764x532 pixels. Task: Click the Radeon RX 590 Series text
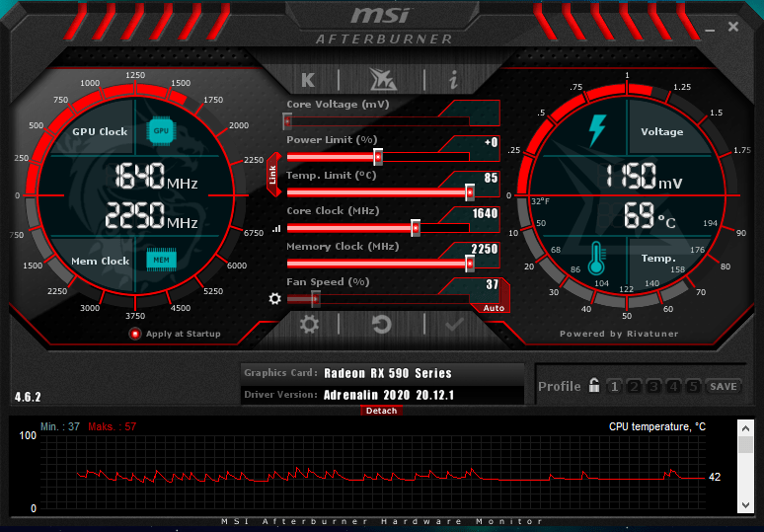coord(388,373)
